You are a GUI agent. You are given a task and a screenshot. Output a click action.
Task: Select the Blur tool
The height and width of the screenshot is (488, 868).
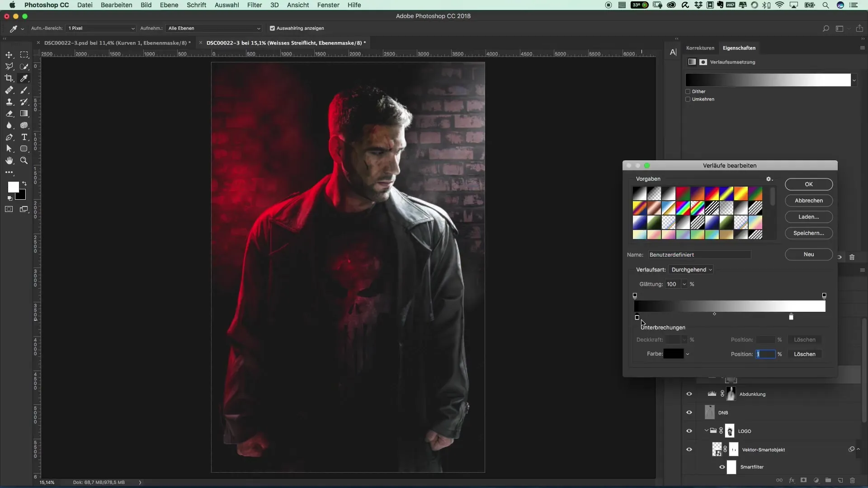click(9, 125)
